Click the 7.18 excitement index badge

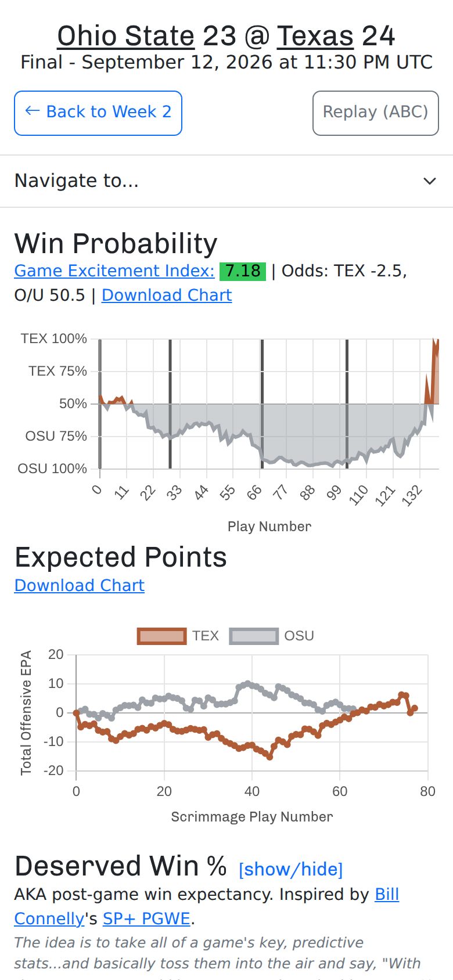tap(243, 271)
